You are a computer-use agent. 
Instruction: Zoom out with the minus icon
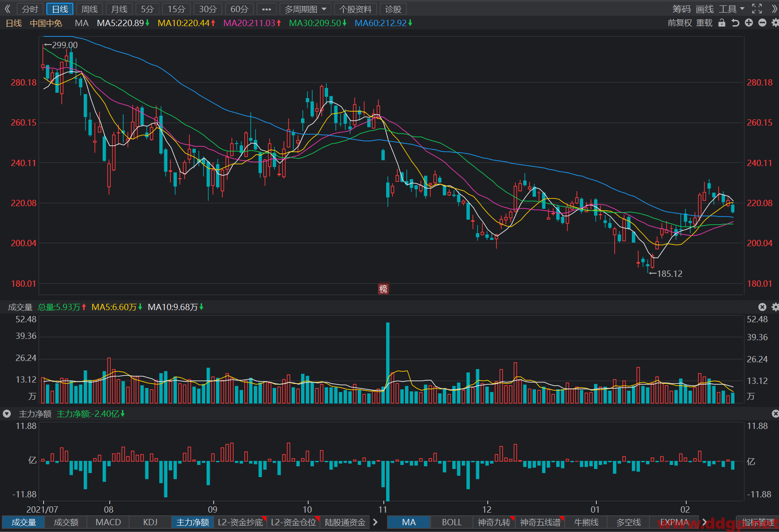point(762,23)
